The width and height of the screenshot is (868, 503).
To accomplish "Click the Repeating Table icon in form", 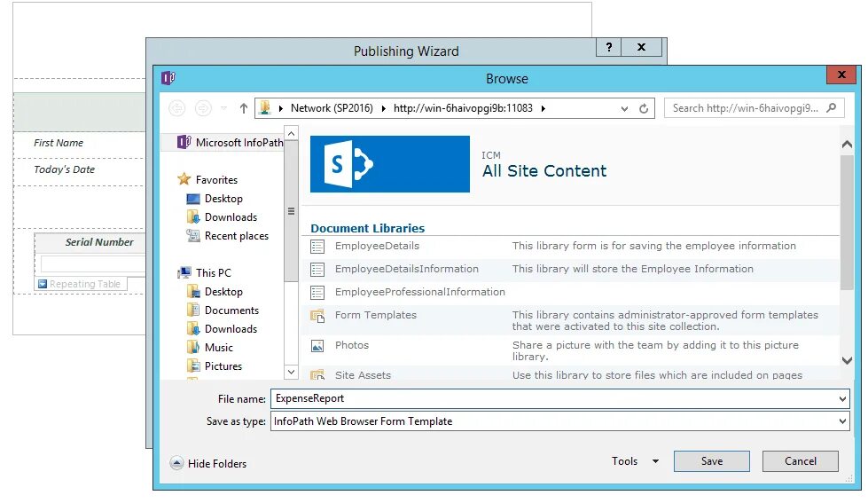I will point(43,284).
